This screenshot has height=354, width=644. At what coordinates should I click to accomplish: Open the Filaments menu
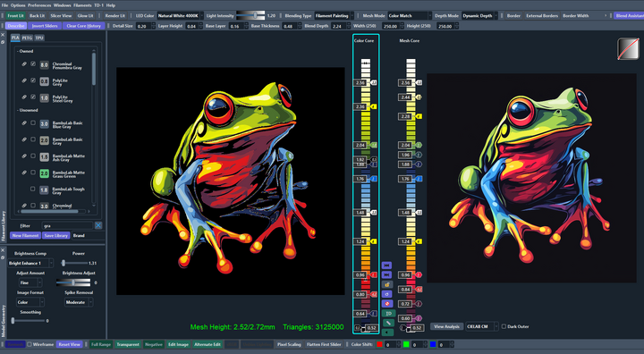82,5
